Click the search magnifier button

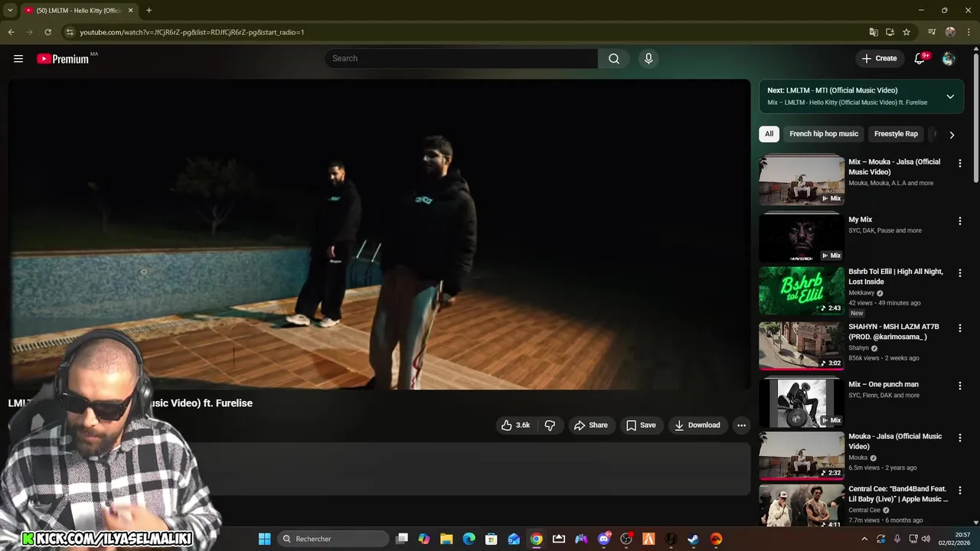point(614,59)
